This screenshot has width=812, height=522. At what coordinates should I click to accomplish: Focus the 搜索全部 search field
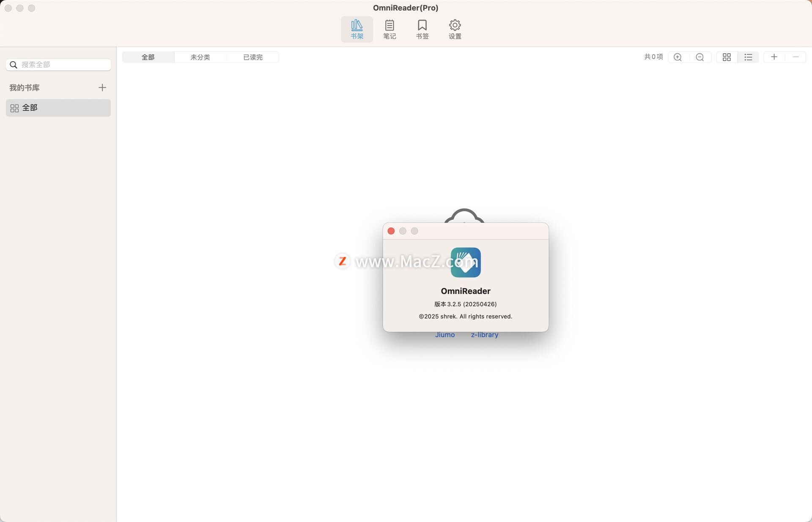point(58,65)
